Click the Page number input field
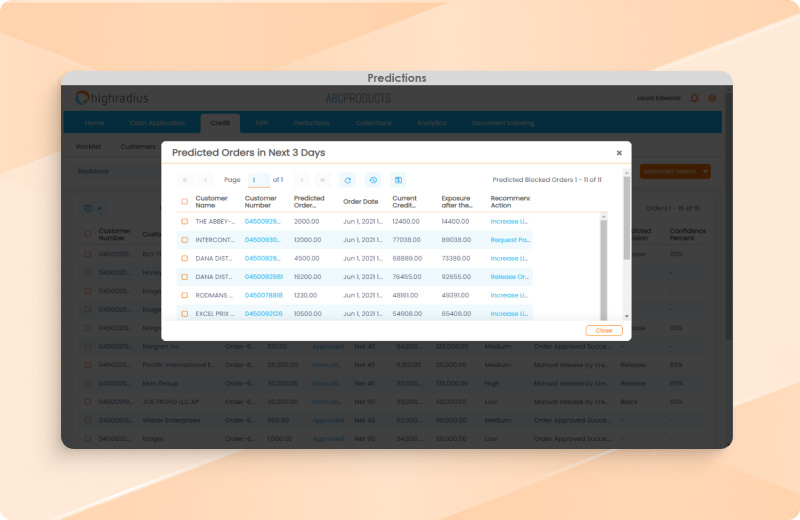 [258, 180]
